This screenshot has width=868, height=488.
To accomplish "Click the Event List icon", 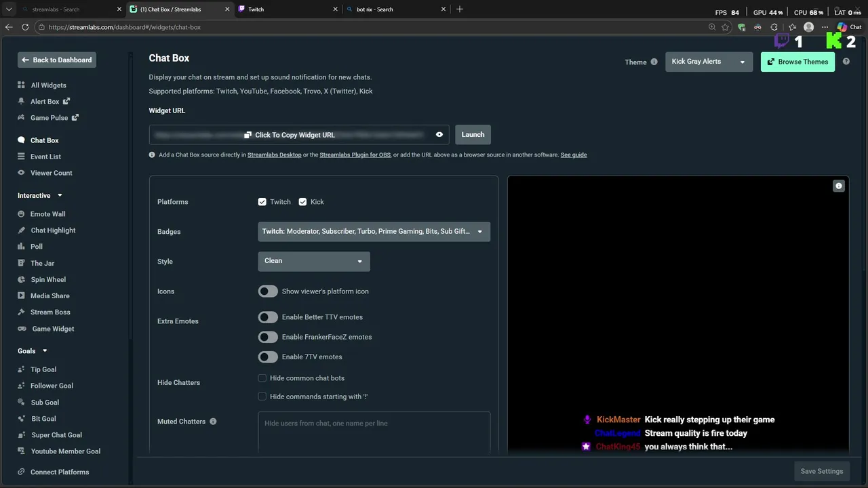I will [21, 157].
